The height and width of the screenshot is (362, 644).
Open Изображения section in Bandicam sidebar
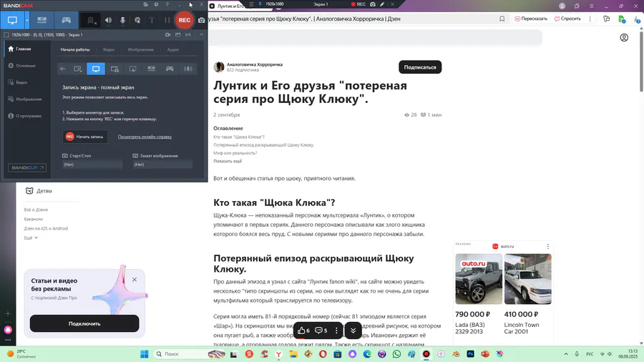coord(27,99)
